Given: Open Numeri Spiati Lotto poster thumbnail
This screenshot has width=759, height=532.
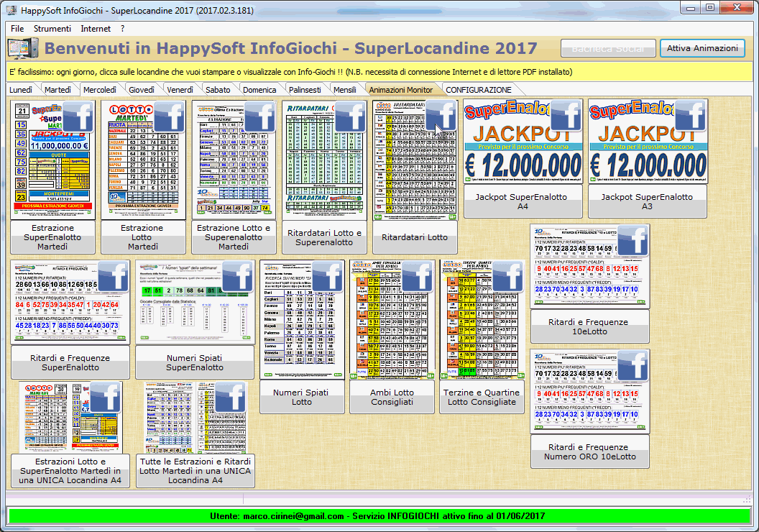Looking at the screenshot, I should click(x=301, y=320).
